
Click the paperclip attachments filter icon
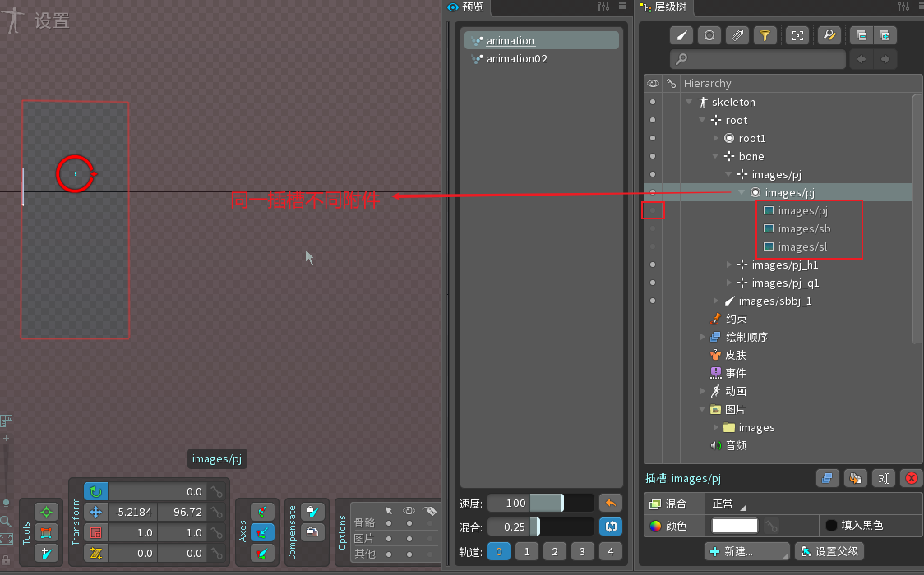pos(737,35)
